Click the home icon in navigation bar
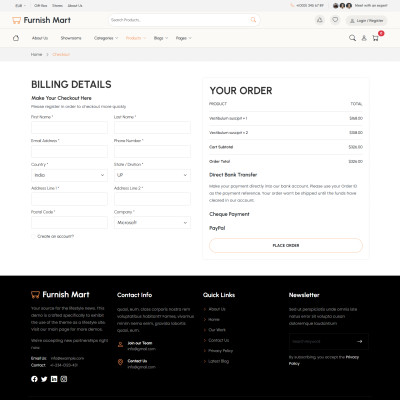The image size is (400, 400). point(16,38)
